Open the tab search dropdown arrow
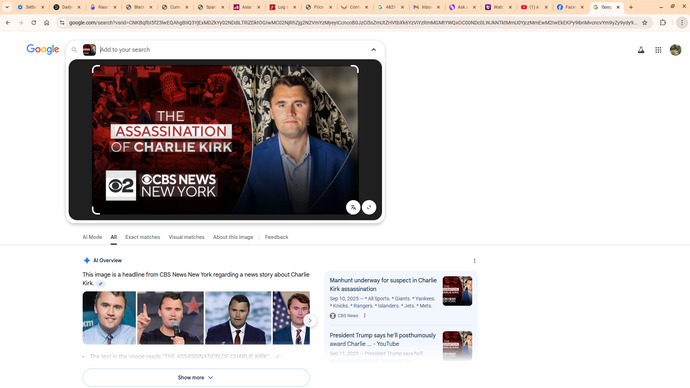The width and height of the screenshot is (690, 388). pyautogui.click(x=7, y=7)
